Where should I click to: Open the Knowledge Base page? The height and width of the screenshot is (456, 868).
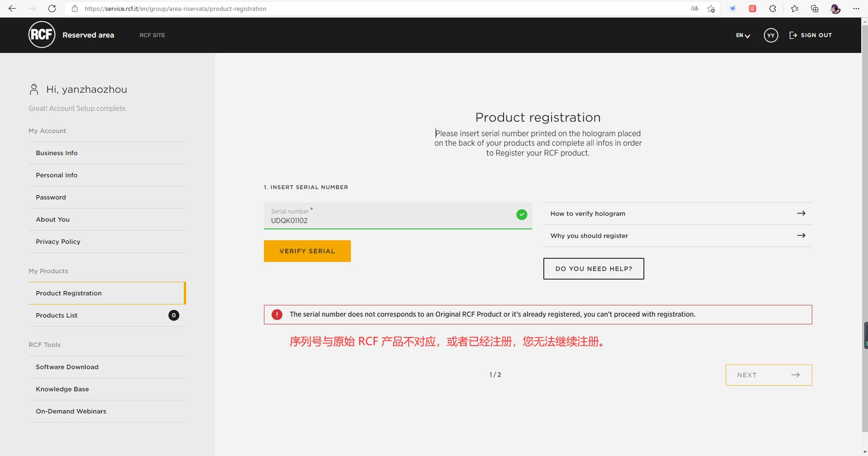coord(107,389)
